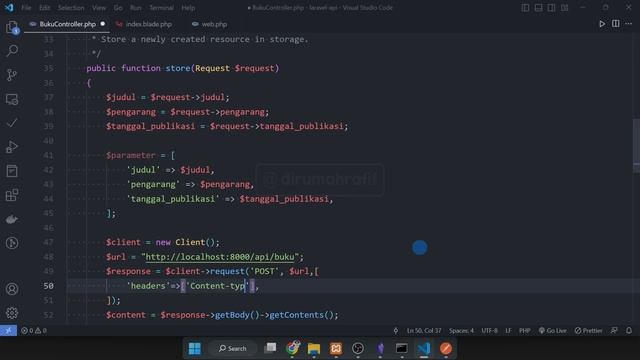Screen dimensions: 640x360
Task: Run the PHP file with the play icon
Action: (x=602, y=24)
